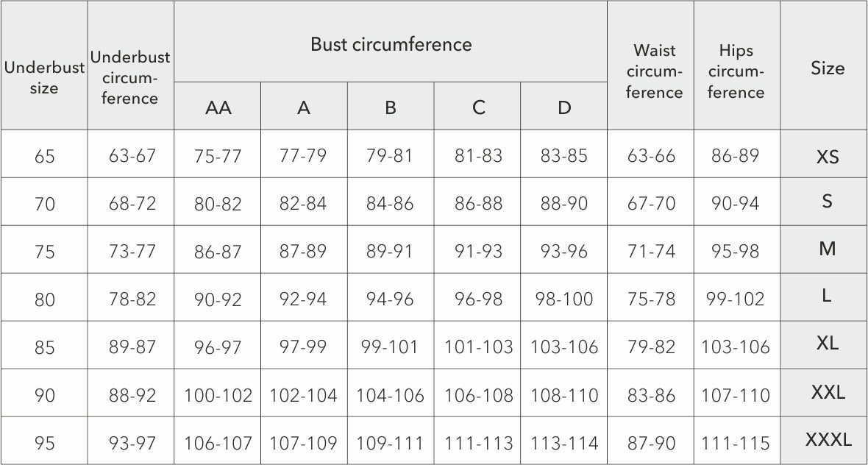This screenshot has height=465, width=868.
Task: Select the 83-86 waist circumference cell
Action: (651, 395)
